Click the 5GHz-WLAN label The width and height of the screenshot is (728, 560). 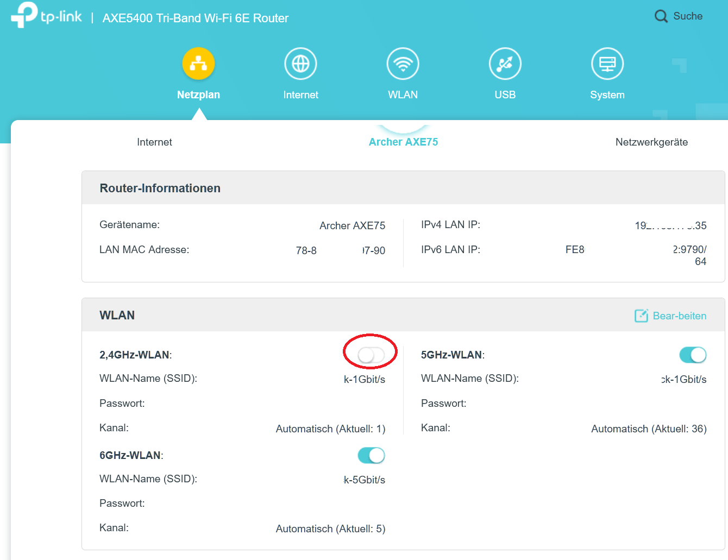click(x=453, y=355)
